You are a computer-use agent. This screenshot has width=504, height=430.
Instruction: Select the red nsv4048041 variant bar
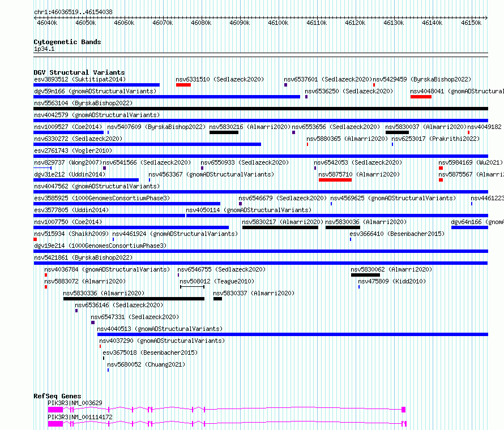tap(421, 97)
